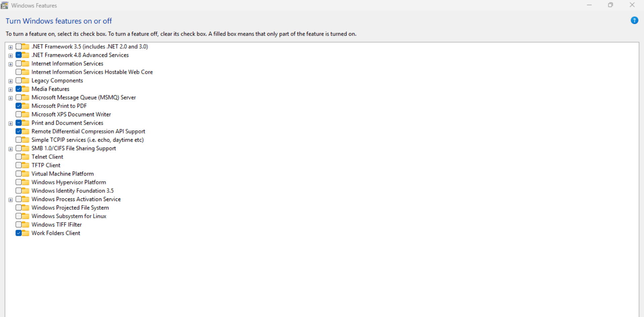Expand the Internet Information Services node

click(x=11, y=64)
